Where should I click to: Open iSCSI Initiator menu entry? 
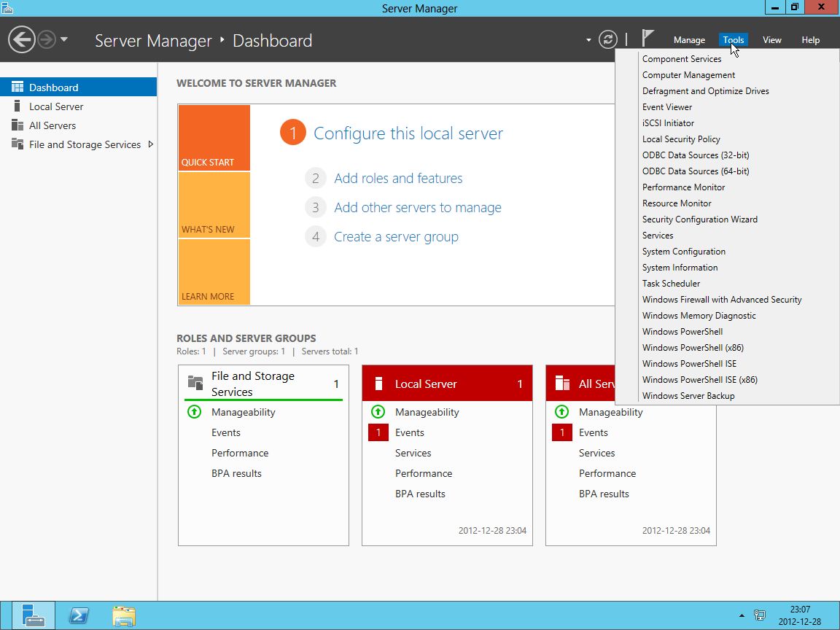[668, 123]
